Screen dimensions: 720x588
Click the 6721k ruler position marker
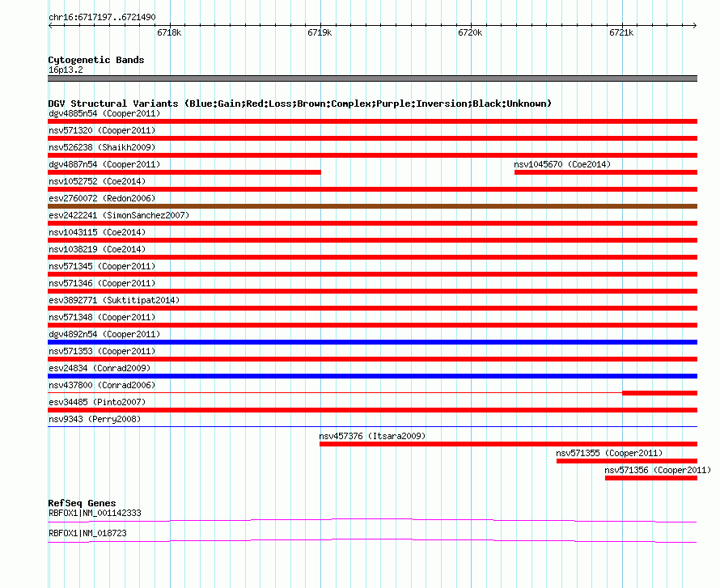(x=621, y=32)
